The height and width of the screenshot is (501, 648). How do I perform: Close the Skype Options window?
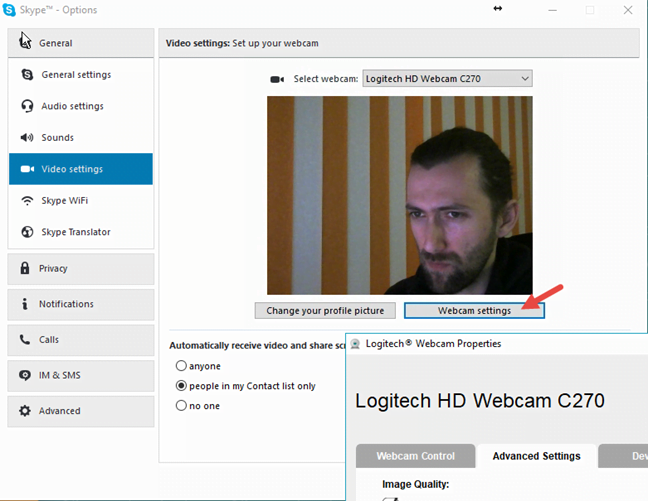point(628,10)
